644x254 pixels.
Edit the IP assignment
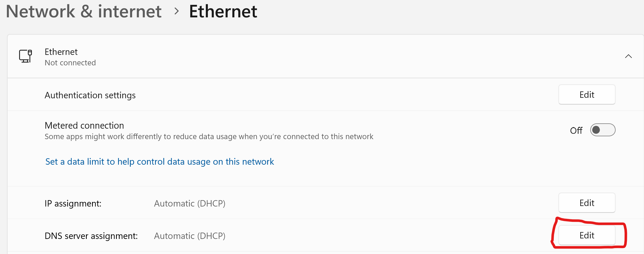pyautogui.click(x=587, y=203)
